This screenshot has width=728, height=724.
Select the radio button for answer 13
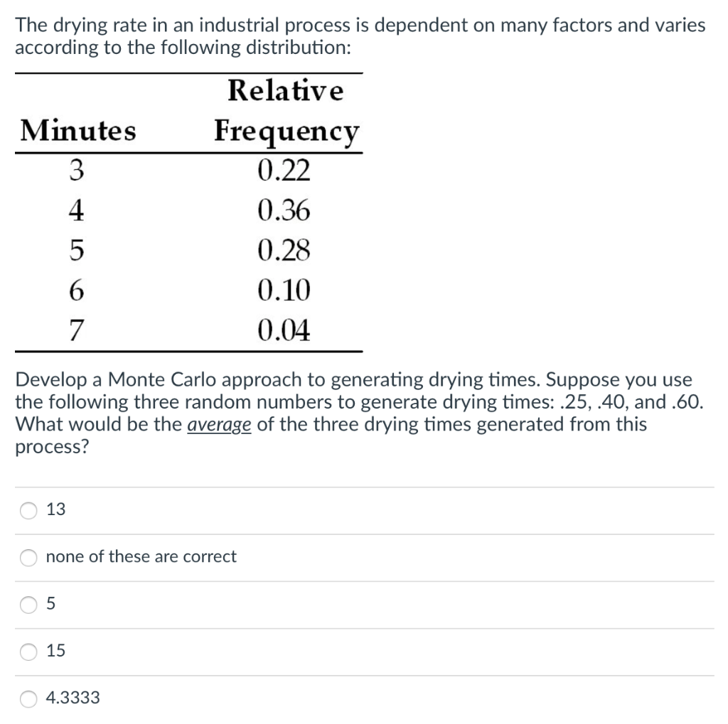pos(27,509)
